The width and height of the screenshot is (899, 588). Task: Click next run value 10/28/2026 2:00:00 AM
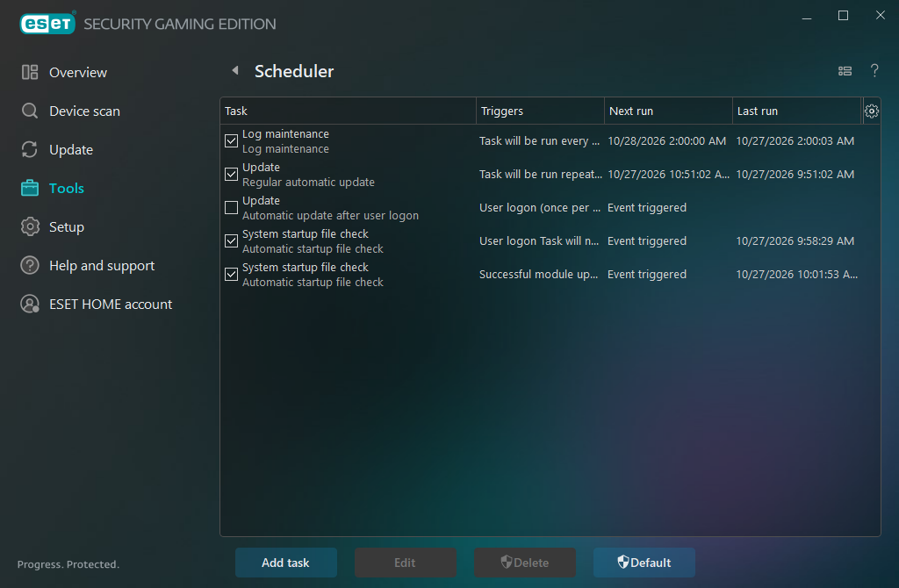(667, 141)
